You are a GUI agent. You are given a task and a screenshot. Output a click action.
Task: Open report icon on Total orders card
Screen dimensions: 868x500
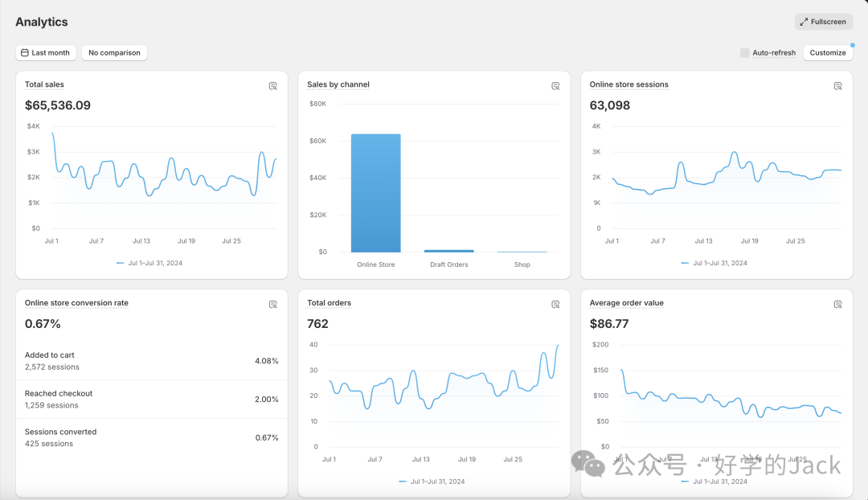555,305
